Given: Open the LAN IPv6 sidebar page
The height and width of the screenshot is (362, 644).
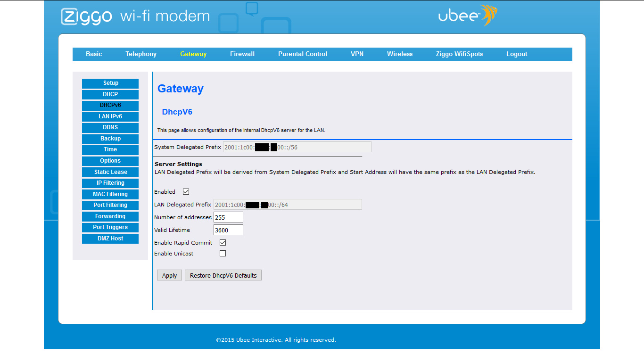Looking at the screenshot, I should point(110,117).
